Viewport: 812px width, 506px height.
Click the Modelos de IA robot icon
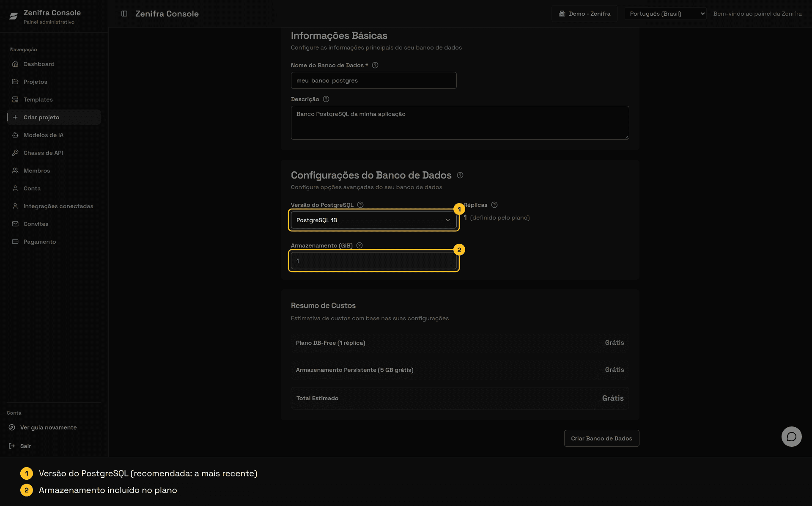(x=15, y=135)
